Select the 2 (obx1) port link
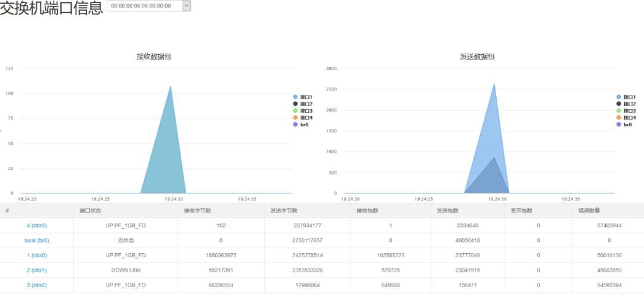The width and height of the screenshot is (644, 302). coord(36,270)
